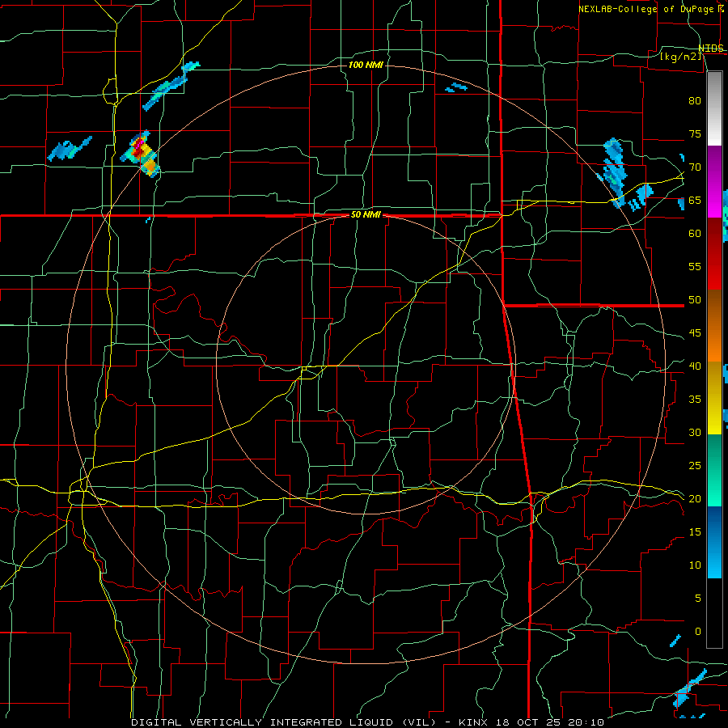Pick the orange-brown segment of the VIL scale
Image resolution: width=728 pixels, height=728 pixels.
coord(714,325)
